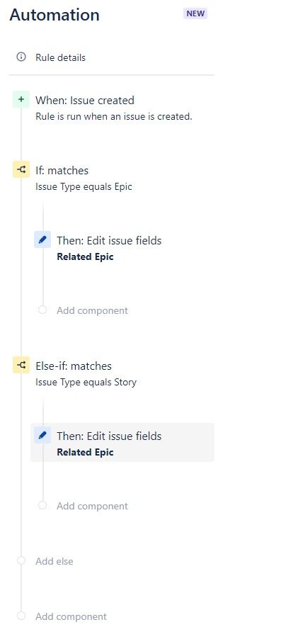Viewport: 286px width, 644px height.
Task: Select the pencil icon under the Story condition
Action: click(x=42, y=436)
